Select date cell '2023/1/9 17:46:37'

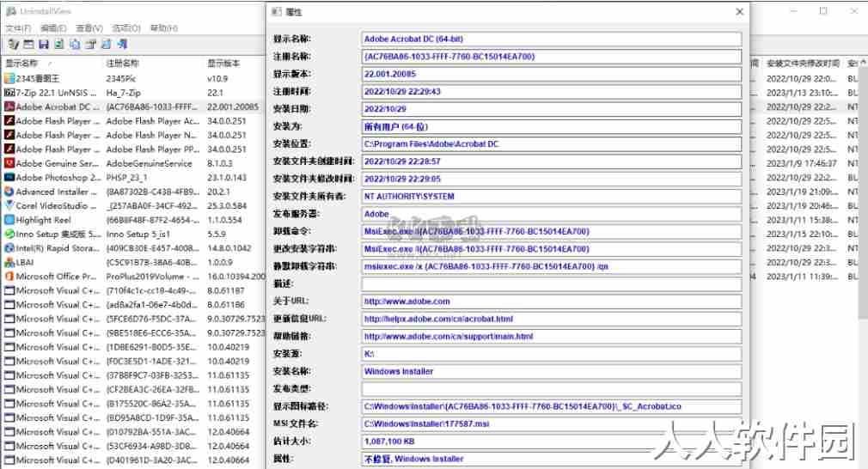point(802,163)
